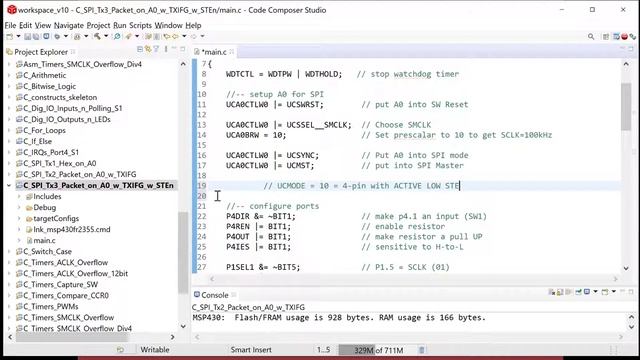
Task: Click the Debug bug icon in the toolbar
Action: (x=57, y=37)
